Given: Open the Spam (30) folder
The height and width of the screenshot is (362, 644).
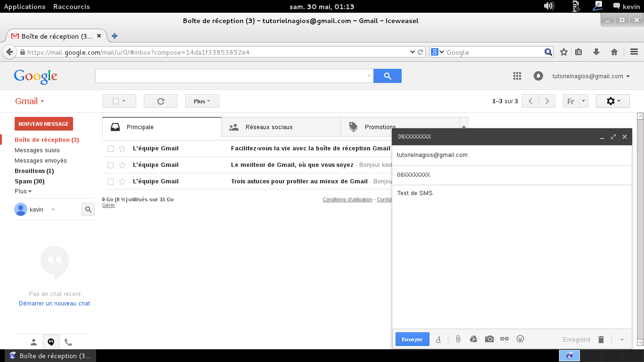Looking at the screenshot, I should (x=29, y=181).
